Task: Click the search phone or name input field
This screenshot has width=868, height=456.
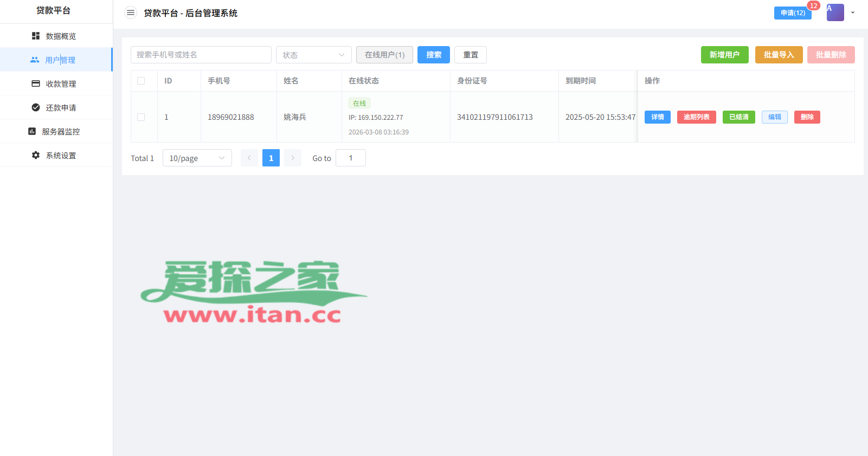Action: point(201,55)
